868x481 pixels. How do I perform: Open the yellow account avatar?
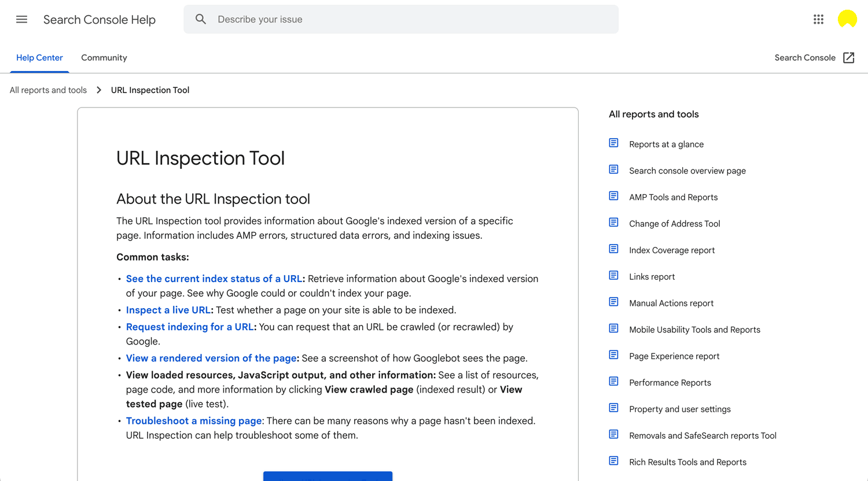click(847, 19)
